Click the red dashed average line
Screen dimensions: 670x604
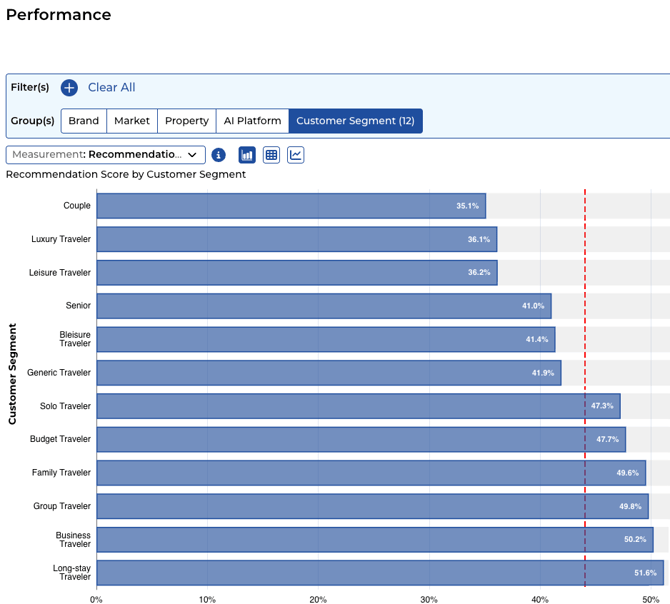(x=585, y=388)
